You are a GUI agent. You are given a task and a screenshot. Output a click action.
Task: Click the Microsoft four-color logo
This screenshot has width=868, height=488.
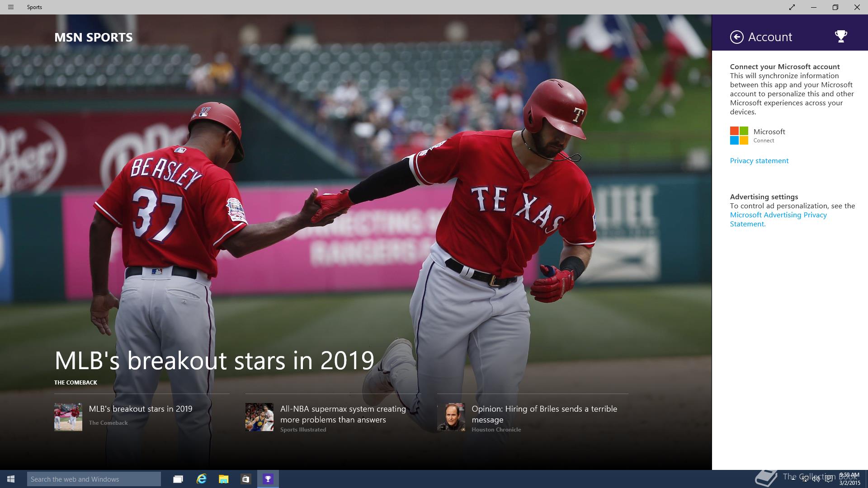coord(739,136)
